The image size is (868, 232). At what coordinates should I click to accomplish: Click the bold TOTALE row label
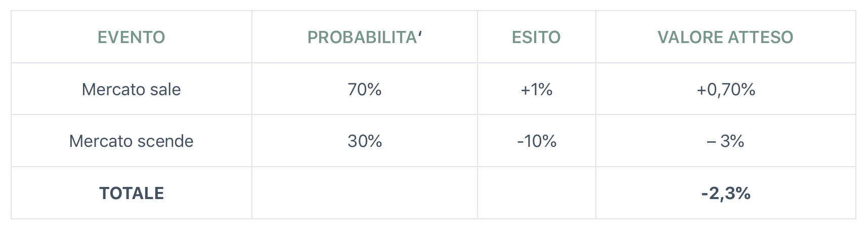coord(132,193)
